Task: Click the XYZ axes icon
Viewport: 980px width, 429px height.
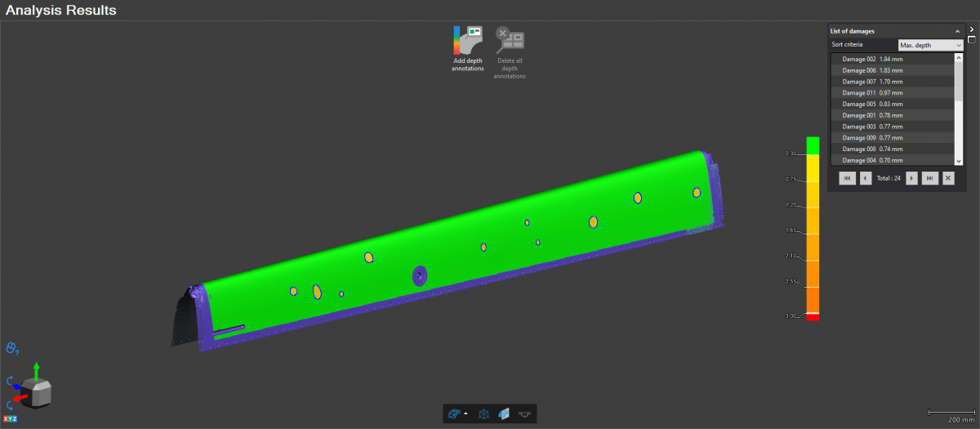Action: tap(10, 419)
